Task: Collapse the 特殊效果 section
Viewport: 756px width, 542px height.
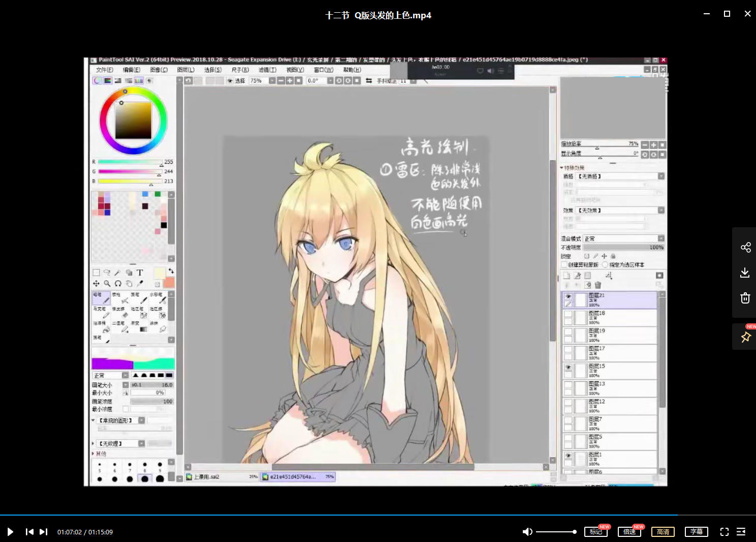Action: click(562, 168)
